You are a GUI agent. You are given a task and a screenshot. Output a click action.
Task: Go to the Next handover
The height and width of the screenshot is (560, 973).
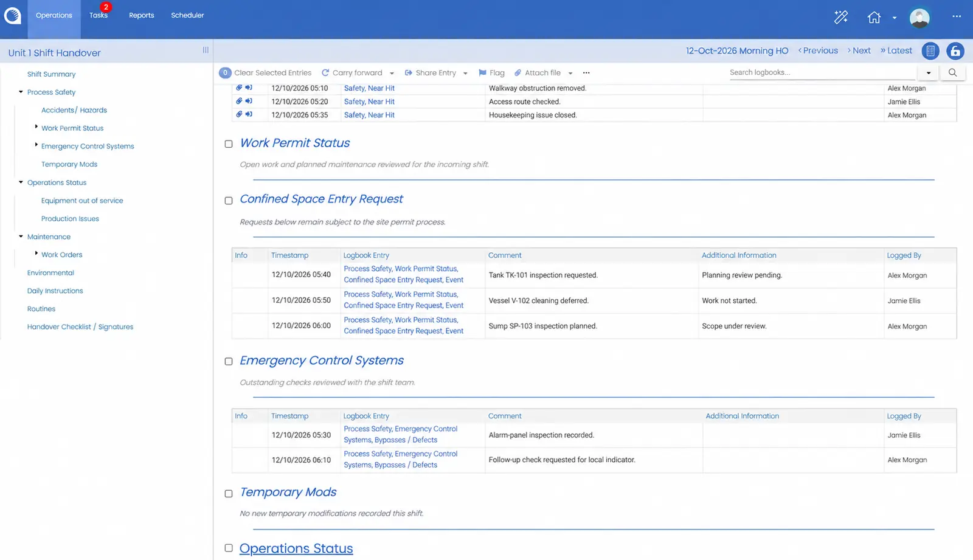coord(859,50)
